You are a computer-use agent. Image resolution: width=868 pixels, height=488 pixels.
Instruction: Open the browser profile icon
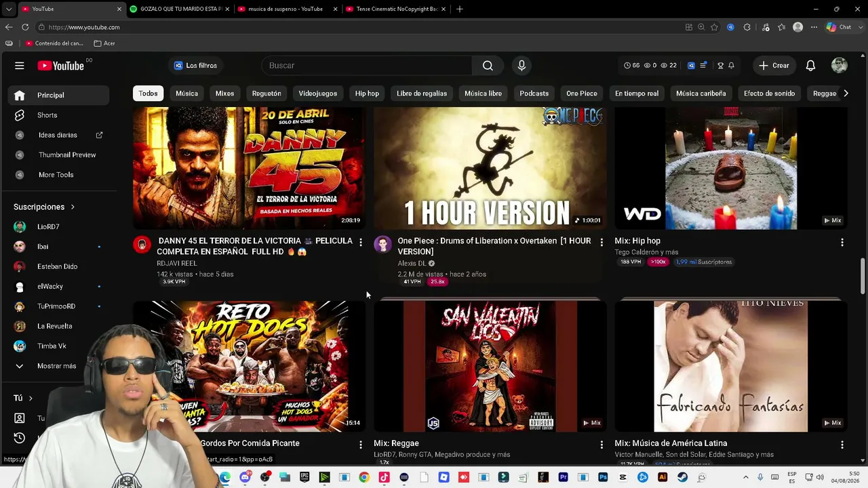tap(798, 27)
